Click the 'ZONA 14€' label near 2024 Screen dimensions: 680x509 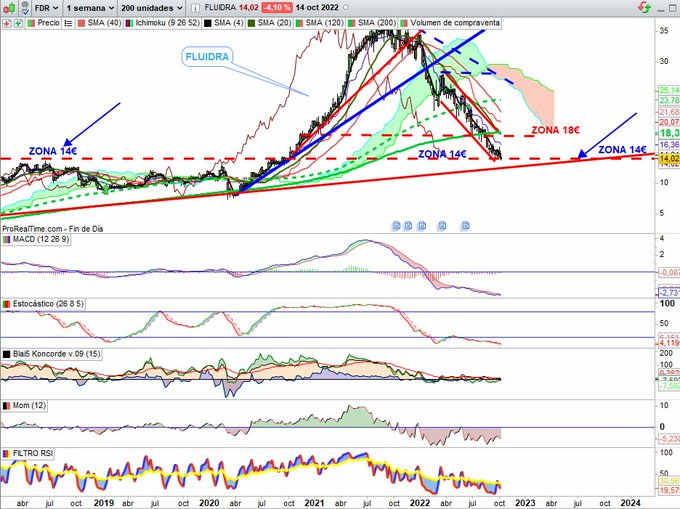[622, 150]
